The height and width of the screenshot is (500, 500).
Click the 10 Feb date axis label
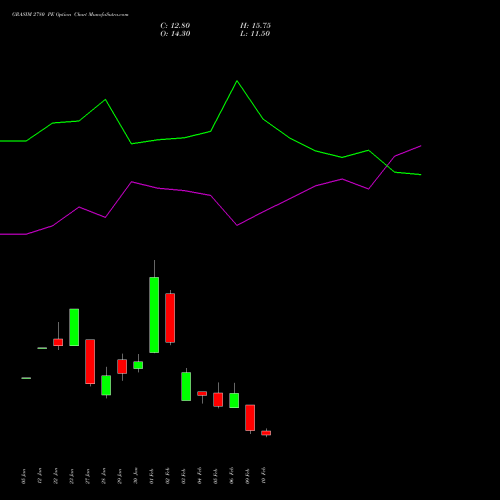click(264, 476)
